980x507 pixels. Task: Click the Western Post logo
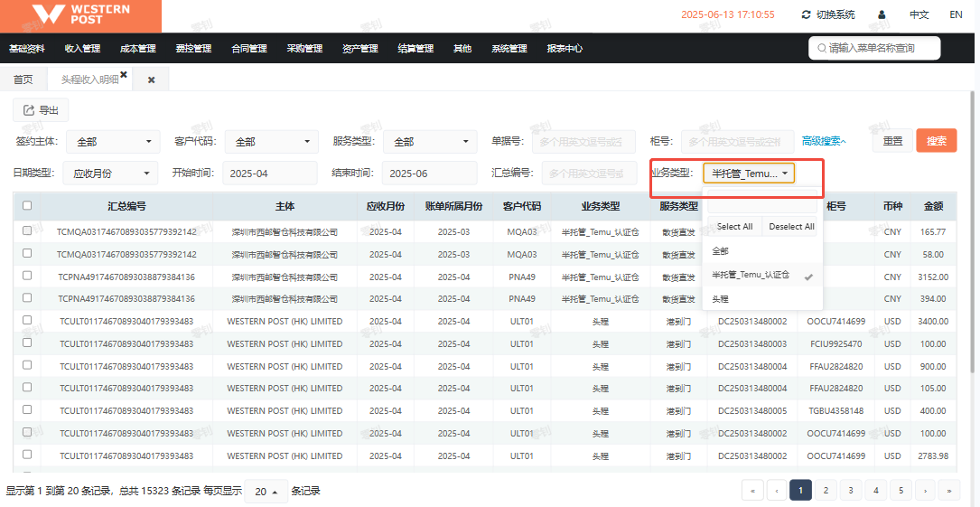click(80, 15)
